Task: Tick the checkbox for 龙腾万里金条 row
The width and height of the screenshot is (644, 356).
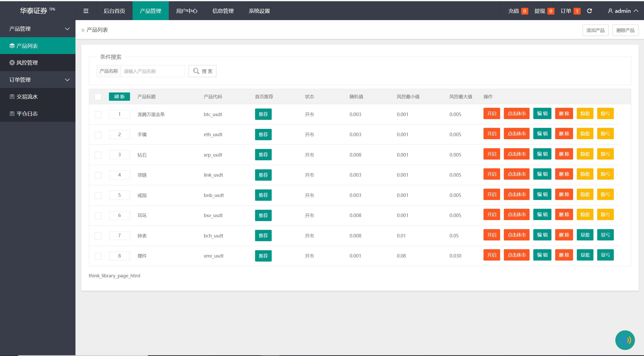Action: pyautogui.click(x=98, y=115)
